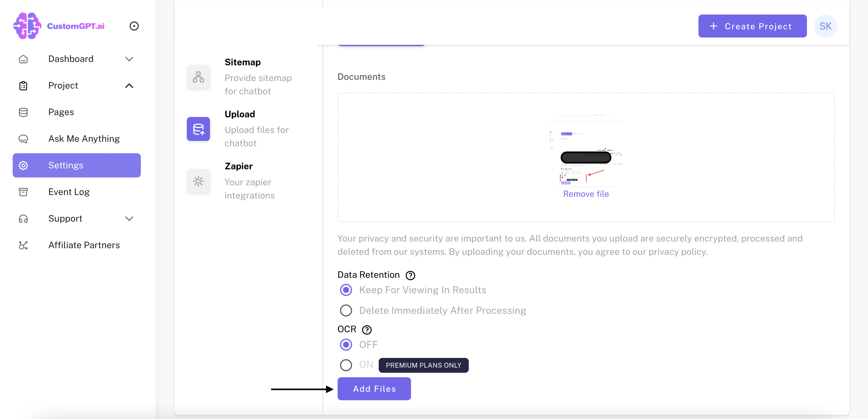Turn OCR to ON
The width and height of the screenshot is (868, 419).
pyautogui.click(x=346, y=365)
